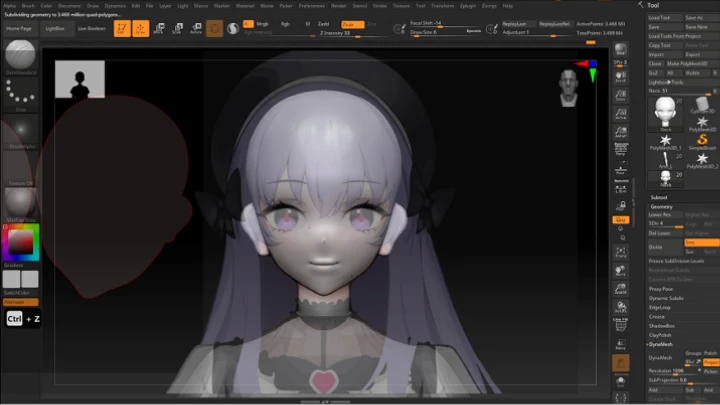Screen dimensions: 720x405
Task: Expand the Dynamic Subdiv subsection
Action: 666,298
